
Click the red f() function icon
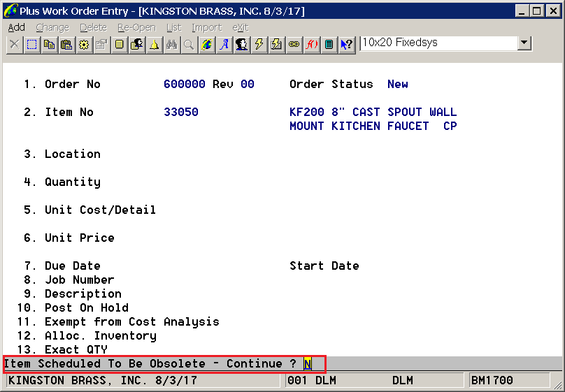pos(311,45)
